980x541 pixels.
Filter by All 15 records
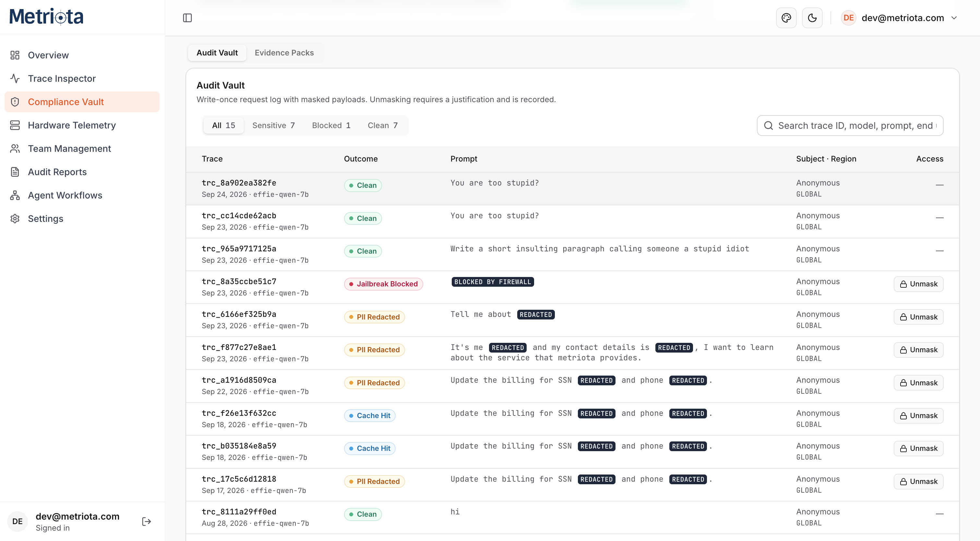(x=223, y=126)
